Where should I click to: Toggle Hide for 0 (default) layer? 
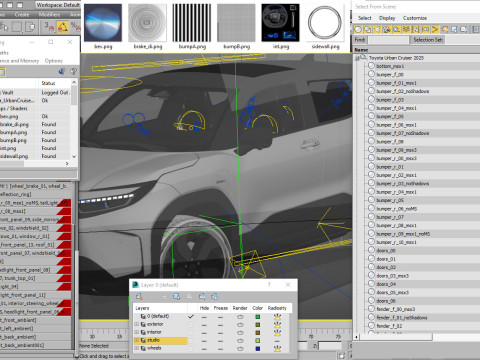(x=204, y=316)
